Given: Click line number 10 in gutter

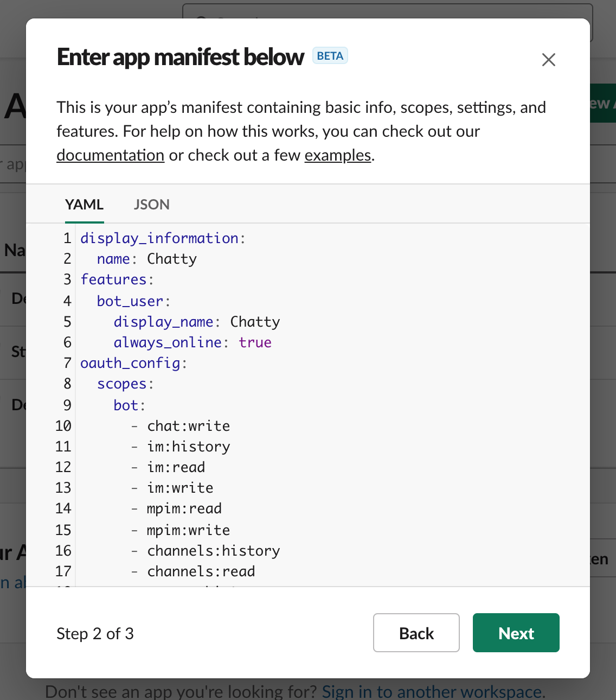Looking at the screenshot, I should pos(63,426).
